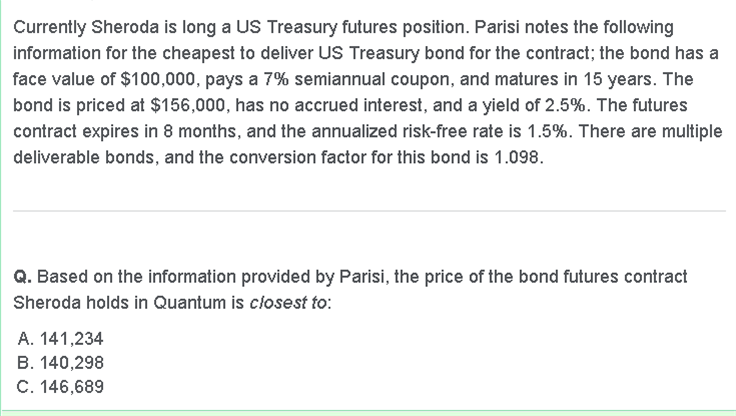Viewport: 736px width, 416px height.
Task: Pick answer option C. 146,689
Action: click(x=61, y=386)
